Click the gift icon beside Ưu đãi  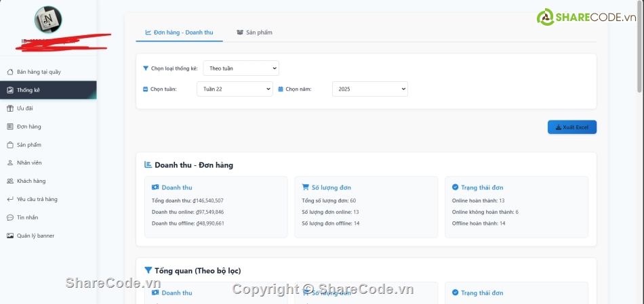pos(10,108)
